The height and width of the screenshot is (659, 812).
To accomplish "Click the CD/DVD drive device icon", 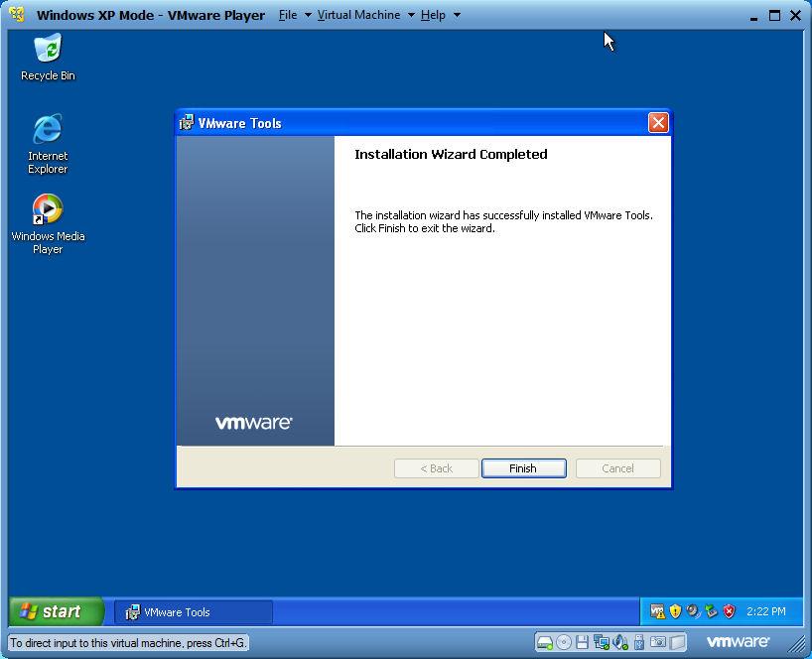I will pos(564,642).
